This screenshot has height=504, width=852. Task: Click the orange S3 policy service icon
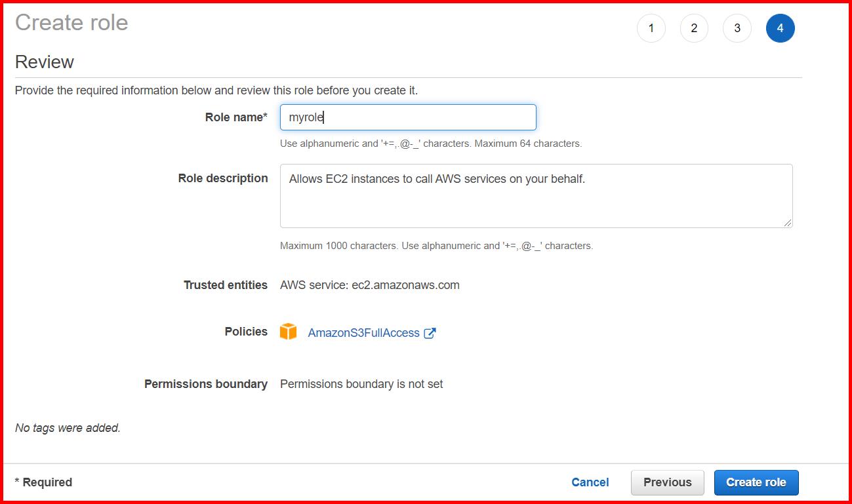point(289,332)
